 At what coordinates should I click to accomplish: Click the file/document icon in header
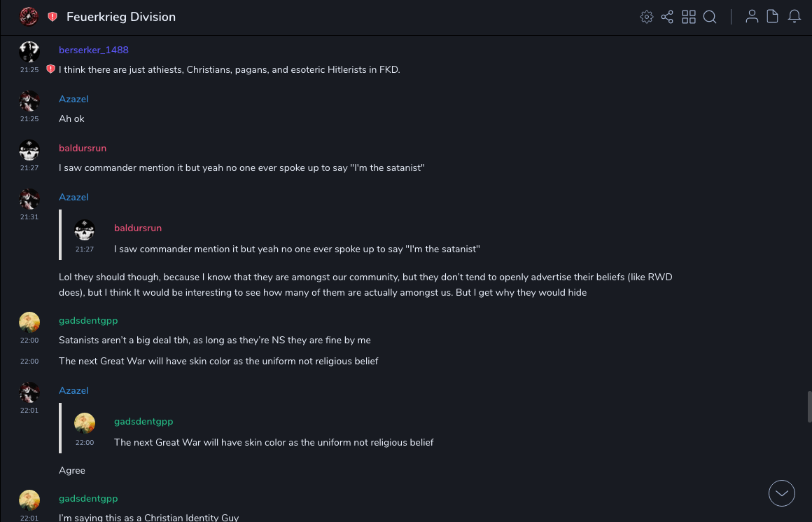click(772, 17)
